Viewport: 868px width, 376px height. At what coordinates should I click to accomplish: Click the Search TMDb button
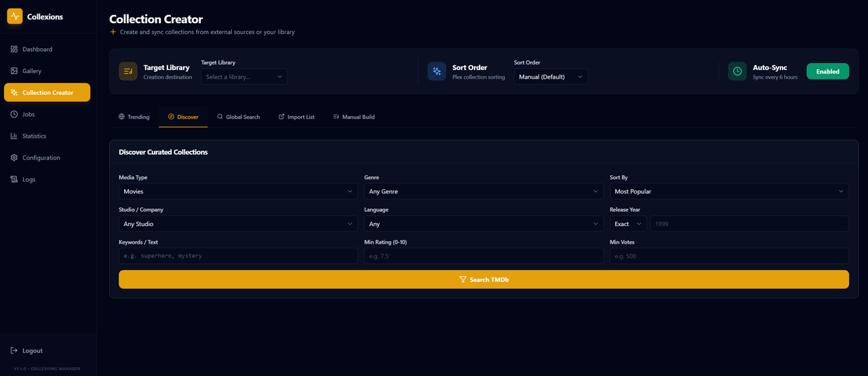484,280
